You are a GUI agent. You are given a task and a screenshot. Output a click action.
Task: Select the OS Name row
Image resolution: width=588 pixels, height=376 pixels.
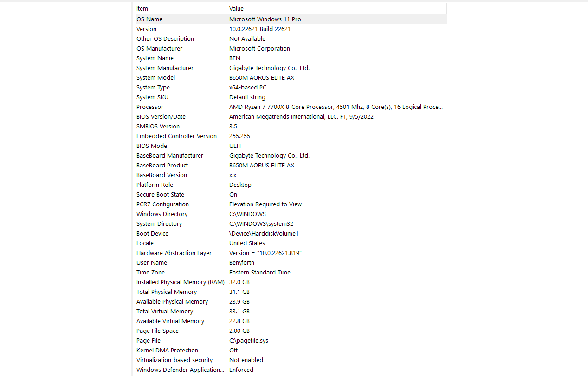click(x=291, y=19)
